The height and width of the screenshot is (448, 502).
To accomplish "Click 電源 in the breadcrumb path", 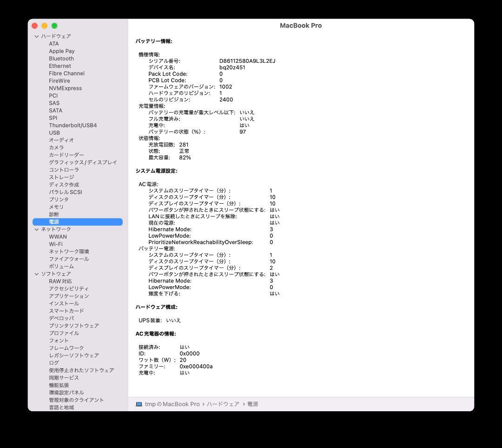I will (253, 404).
